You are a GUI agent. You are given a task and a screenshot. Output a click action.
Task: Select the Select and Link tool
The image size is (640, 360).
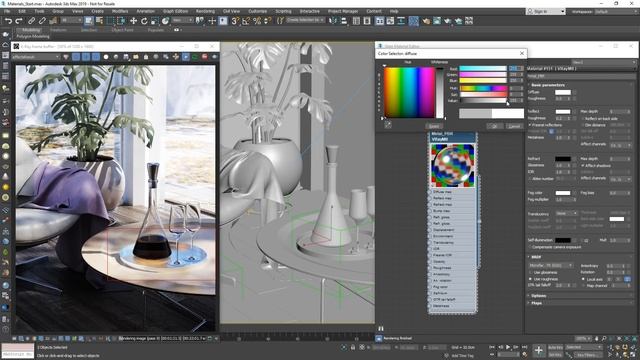pos(31,21)
